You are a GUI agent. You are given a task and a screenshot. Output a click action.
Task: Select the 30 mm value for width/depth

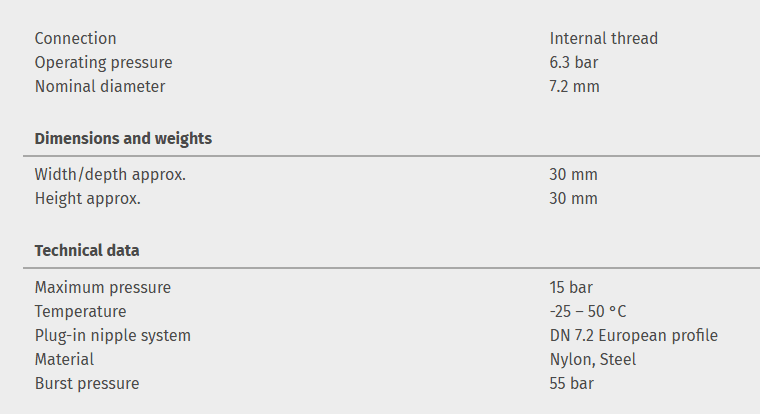click(573, 174)
